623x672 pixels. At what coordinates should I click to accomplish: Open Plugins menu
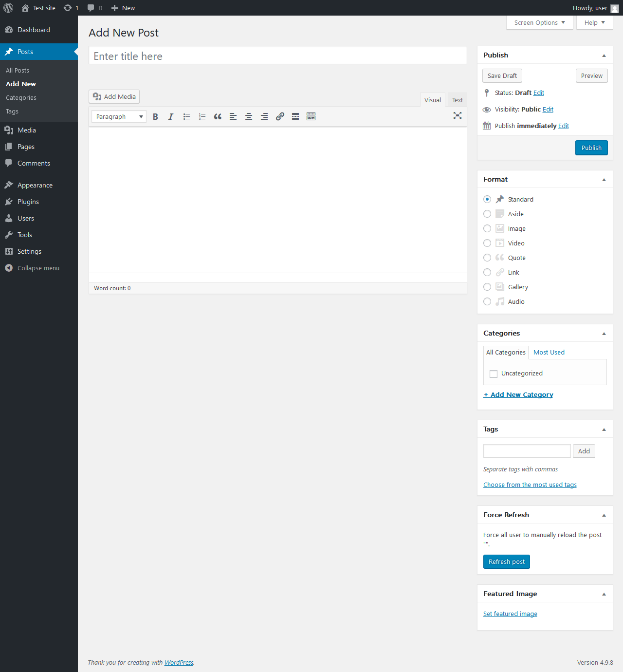39,202
